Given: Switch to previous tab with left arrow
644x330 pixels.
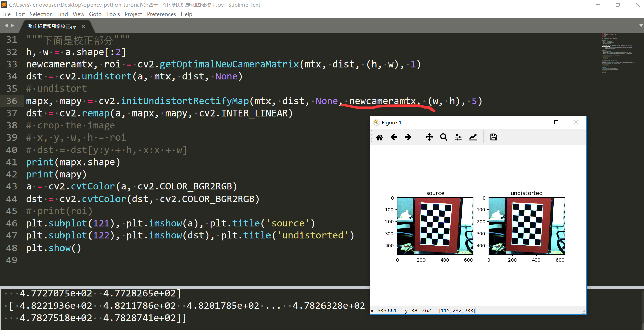Looking at the screenshot, I should [x=6, y=25].
